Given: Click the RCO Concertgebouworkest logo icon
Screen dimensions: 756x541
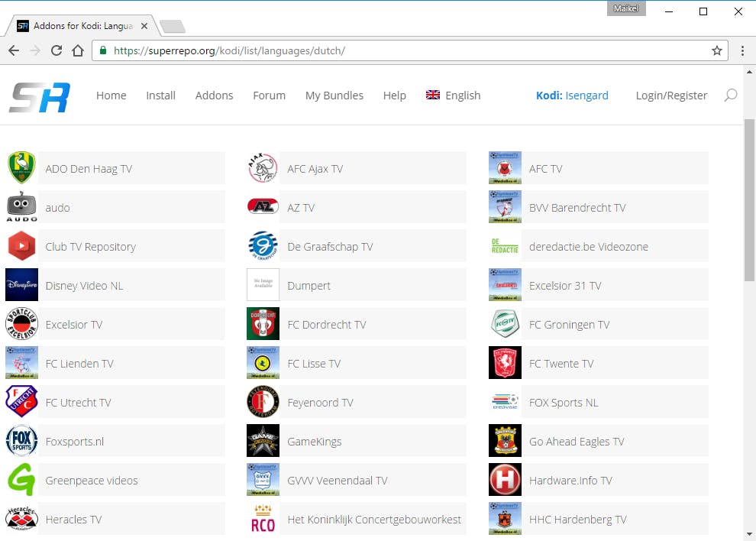Looking at the screenshot, I should click(x=263, y=519).
